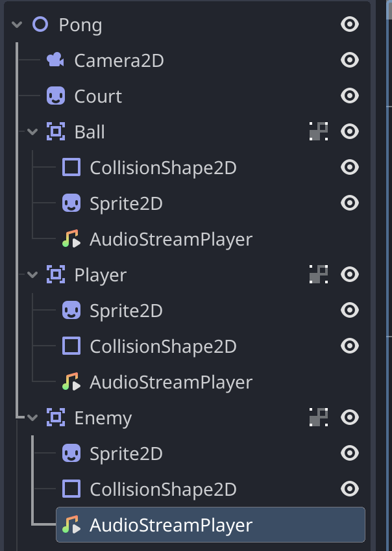Click the Ball node's group icon
Viewport: 392px width, 551px height.
coord(318,132)
